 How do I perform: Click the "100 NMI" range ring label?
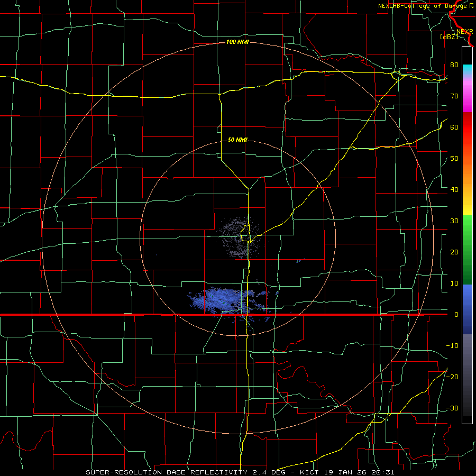coord(237,42)
